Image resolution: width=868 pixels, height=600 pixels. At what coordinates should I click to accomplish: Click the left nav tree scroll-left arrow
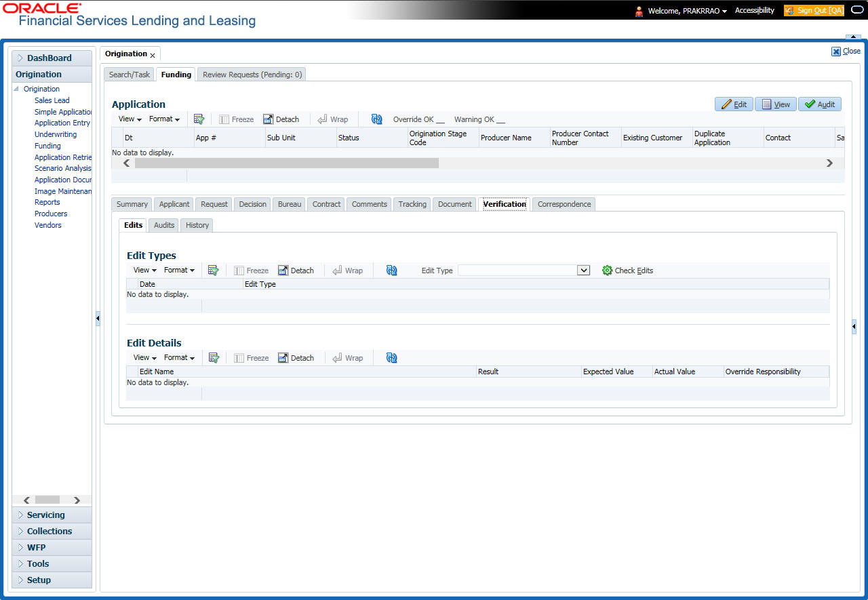tap(26, 500)
